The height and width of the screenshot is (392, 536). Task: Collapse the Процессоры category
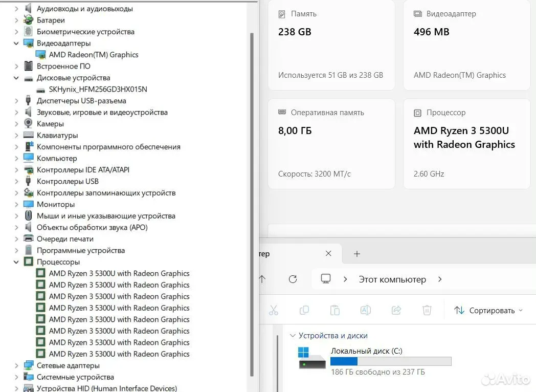click(16, 262)
